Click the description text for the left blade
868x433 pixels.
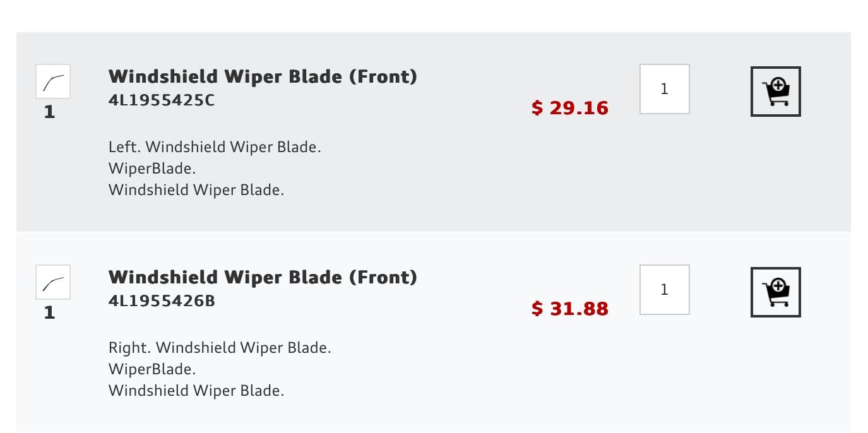[216, 147]
